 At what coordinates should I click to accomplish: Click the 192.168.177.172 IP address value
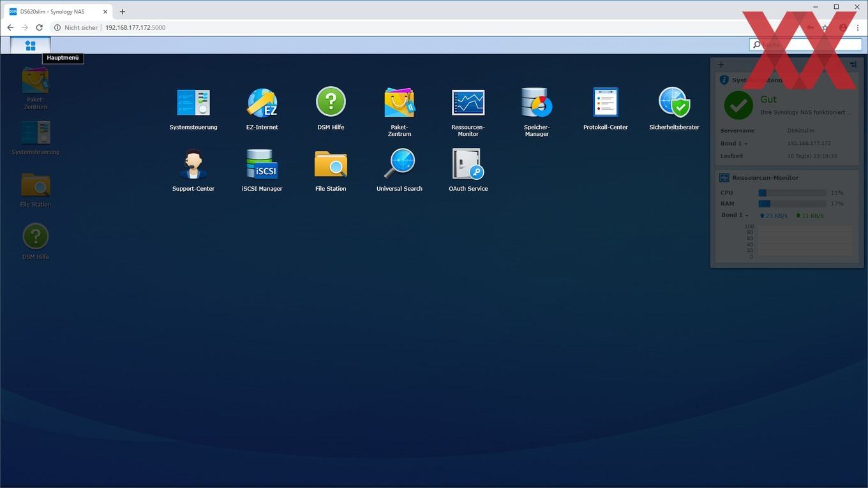(809, 144)
